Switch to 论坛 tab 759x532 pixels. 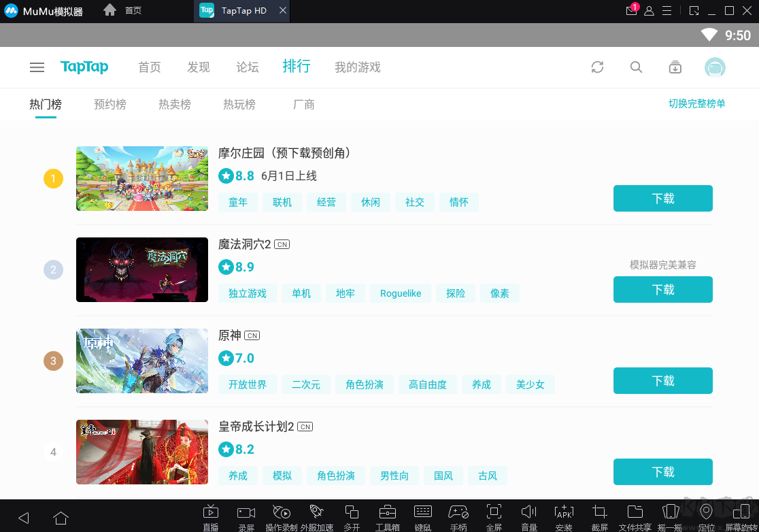pos(248,67)
